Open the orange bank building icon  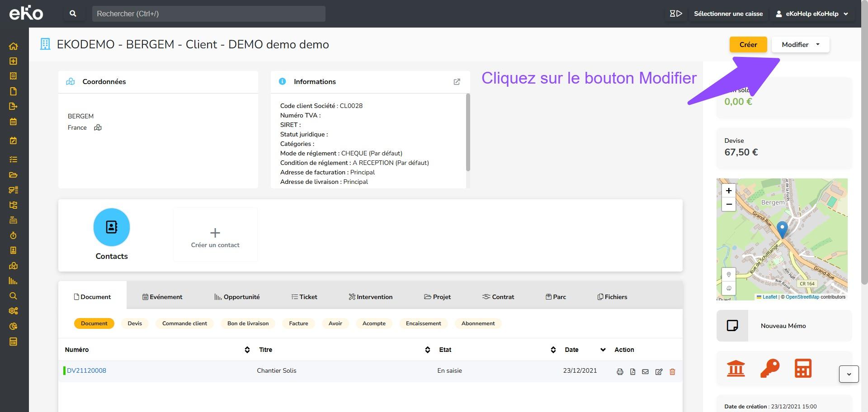pyautogui.click(x=736, y=369)
